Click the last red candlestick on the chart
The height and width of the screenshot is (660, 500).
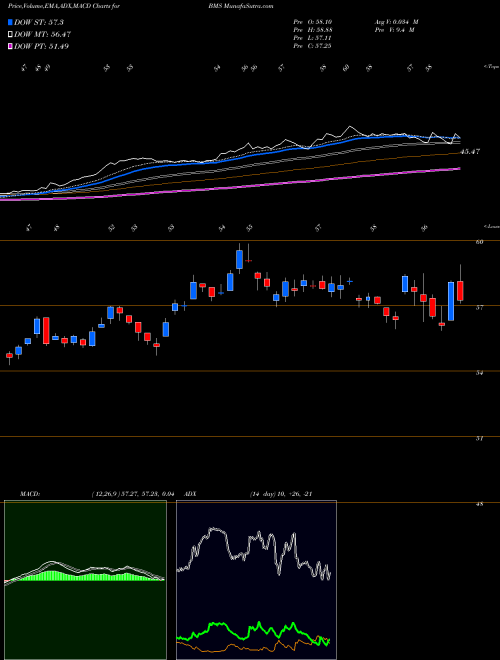click(460, 290)
